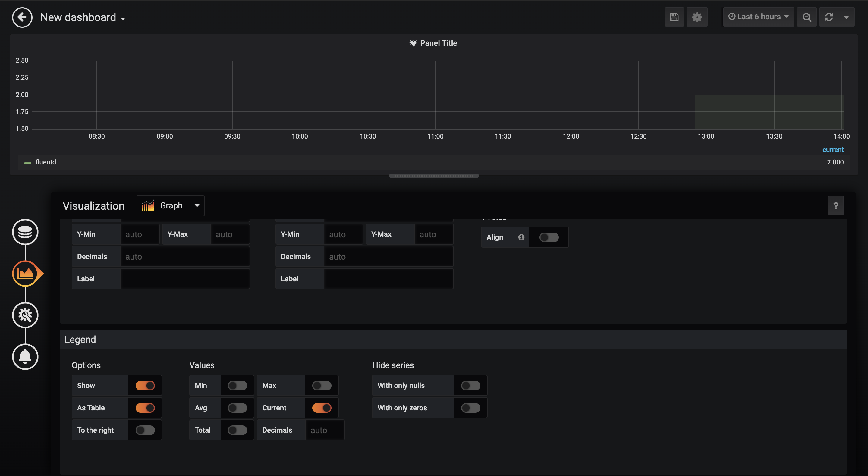Click the fluentd series name in legend
868x476 pixels.
pos(46,162)
